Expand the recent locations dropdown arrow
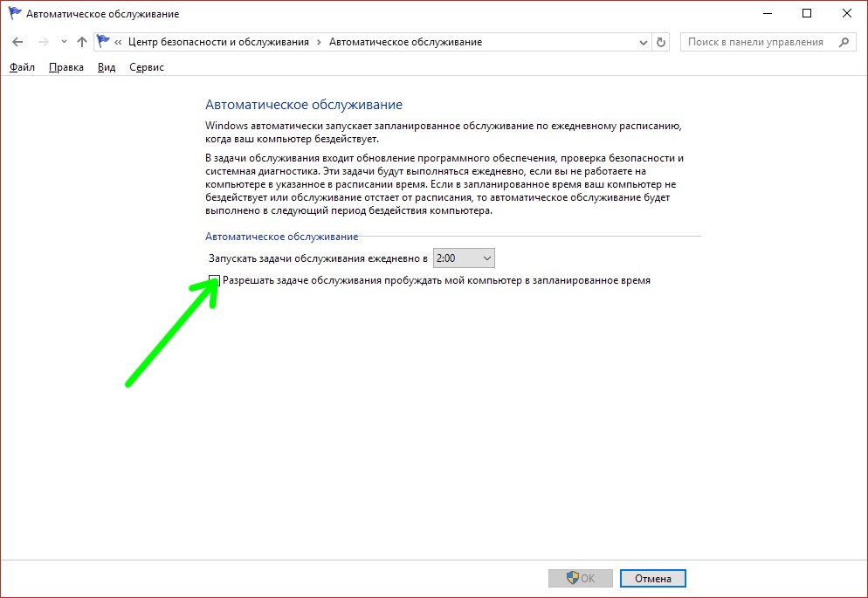The height and width of the screenshot is (598, 868). [64, 42]
